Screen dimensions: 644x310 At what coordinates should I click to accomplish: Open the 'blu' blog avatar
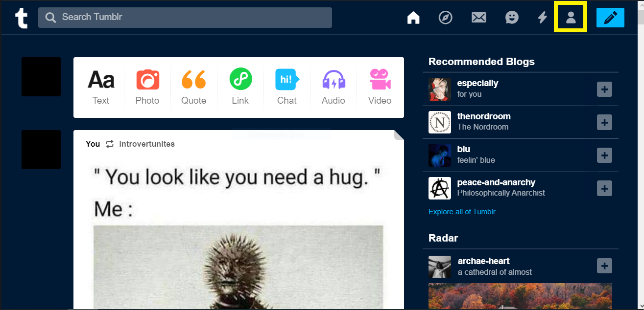pos(440,155)
